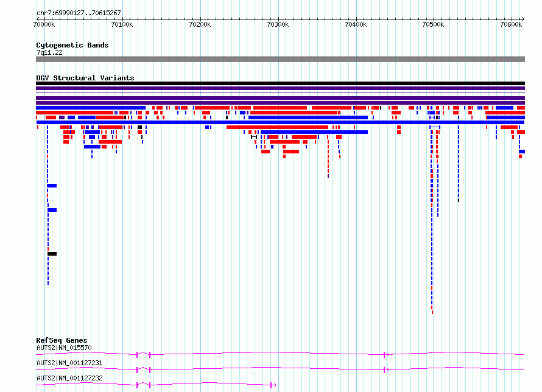Screen dimensions: 542x392
Task: Click the chr7:69990127..70615267 coordinate label
Action: [x=79, y=13]
